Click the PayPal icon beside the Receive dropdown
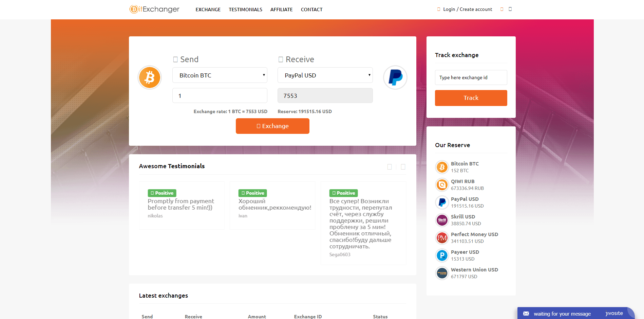Viewport: 644px width, 319px height. [395, 77]
